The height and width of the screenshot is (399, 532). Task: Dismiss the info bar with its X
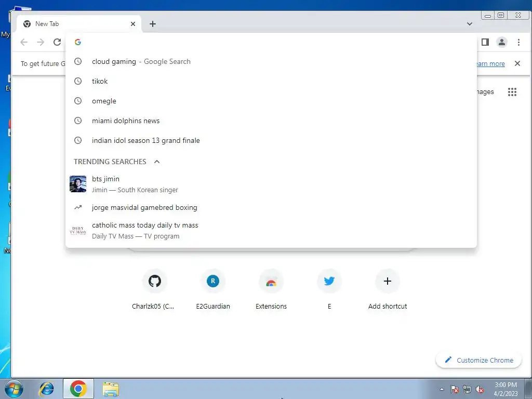pyautogui.click(x=517, y=63)
